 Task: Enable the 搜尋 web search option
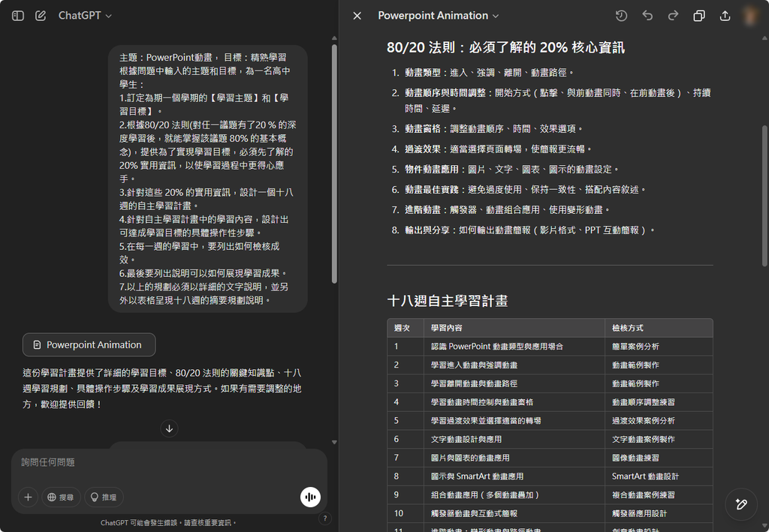[62, 497]
